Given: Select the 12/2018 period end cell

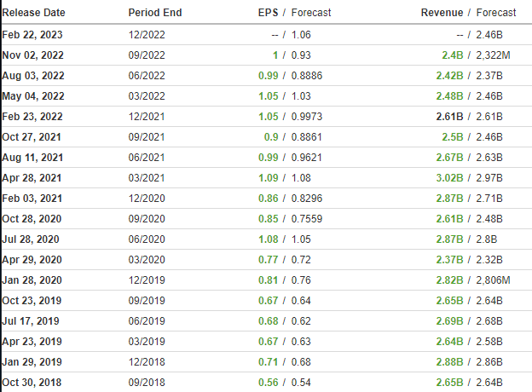Looking at the screenshot, I should point(147,362).
